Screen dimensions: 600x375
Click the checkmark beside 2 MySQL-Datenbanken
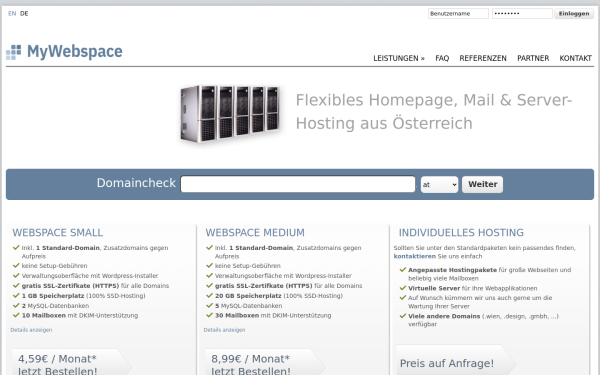tap(16, 305)
